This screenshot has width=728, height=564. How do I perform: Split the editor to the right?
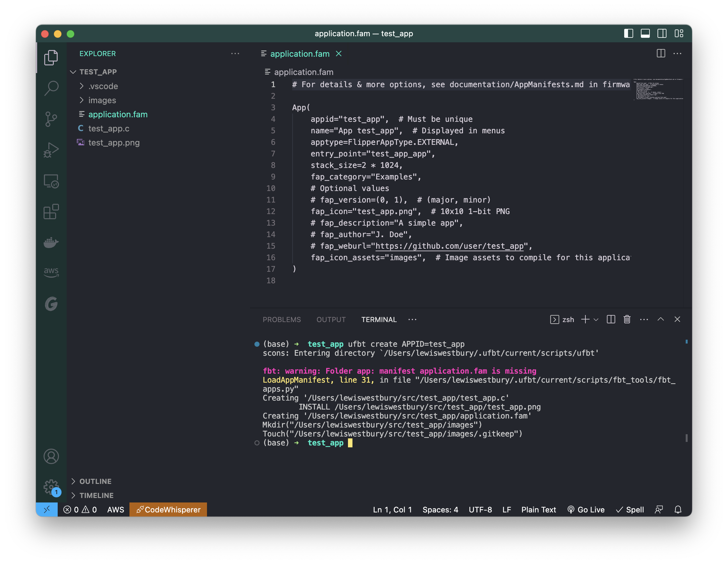[661, 53]
